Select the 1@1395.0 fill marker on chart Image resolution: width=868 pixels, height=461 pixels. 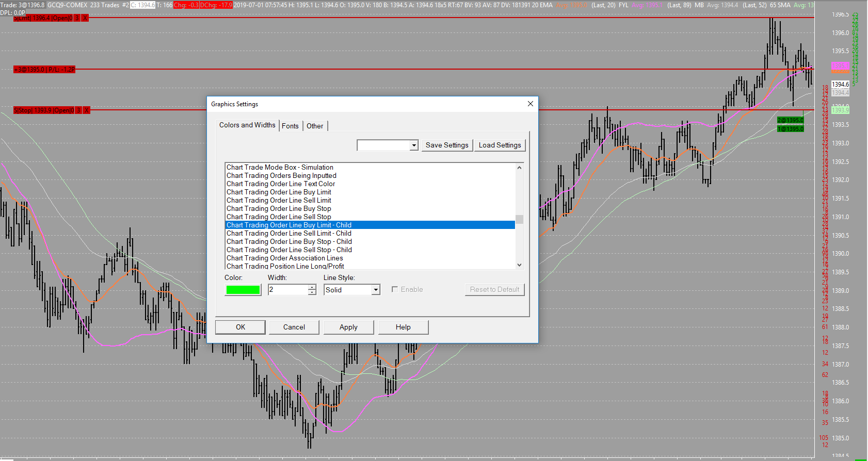[x=791, y=129]
